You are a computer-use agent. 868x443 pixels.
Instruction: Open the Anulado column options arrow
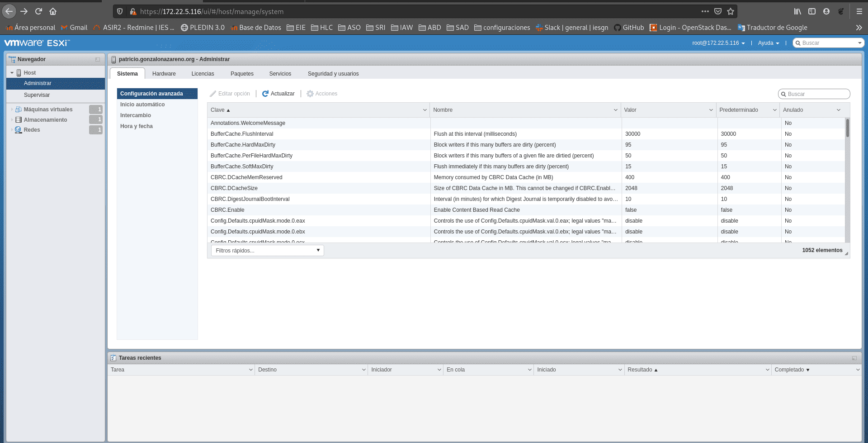839,110
